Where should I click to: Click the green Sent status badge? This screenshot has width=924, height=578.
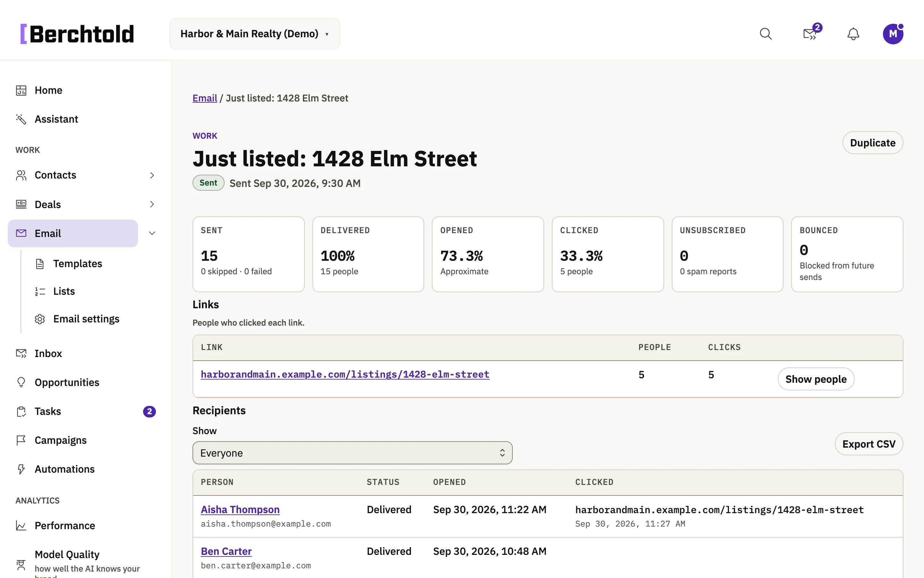coord(208,183)
